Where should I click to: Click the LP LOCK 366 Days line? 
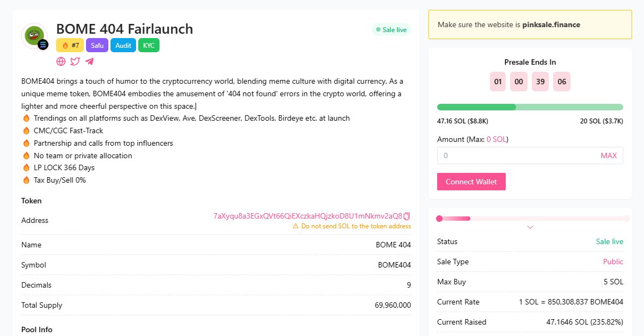point(64,168)
